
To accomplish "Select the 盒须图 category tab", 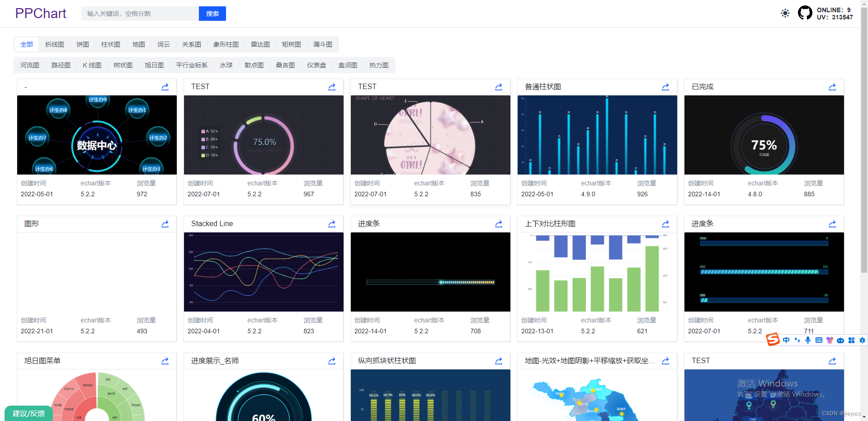I will tap(348, 65).
